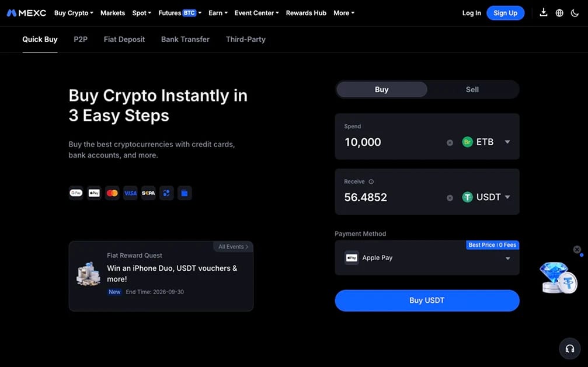Screen dimensions: 588x367
Task: Click the MEXC logo
Action: (x=26, y=13)
